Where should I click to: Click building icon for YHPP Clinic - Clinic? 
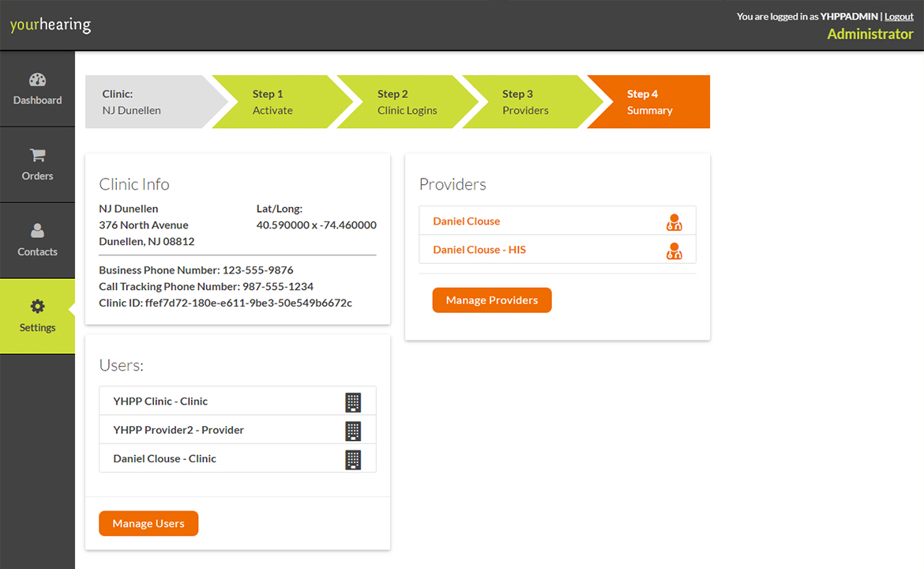pos(353,402)
